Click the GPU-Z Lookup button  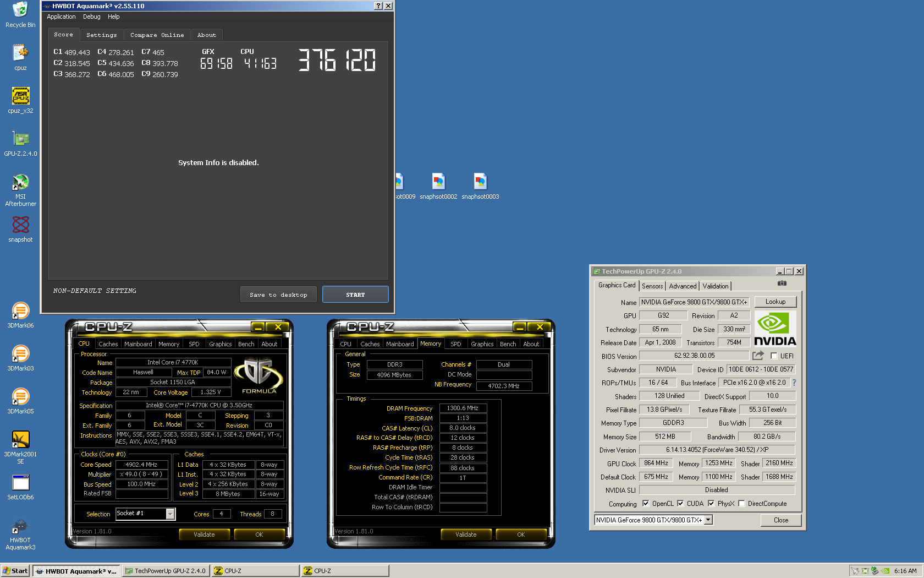point(776,302)
